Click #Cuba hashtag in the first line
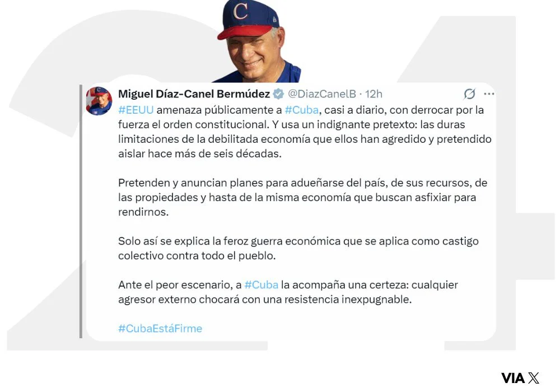560x392 pixels. pyautogui.click(x=301, y=110)
